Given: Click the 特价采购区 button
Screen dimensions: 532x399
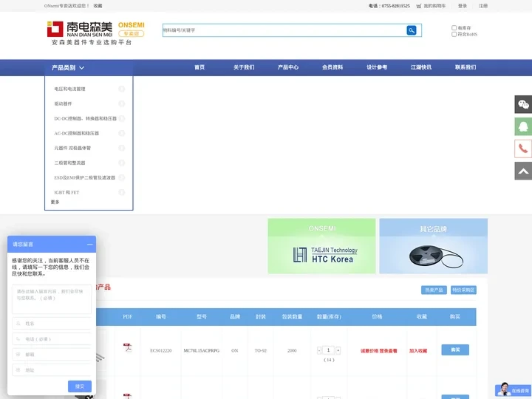Looking at the screenshot, I should (463, 290).
